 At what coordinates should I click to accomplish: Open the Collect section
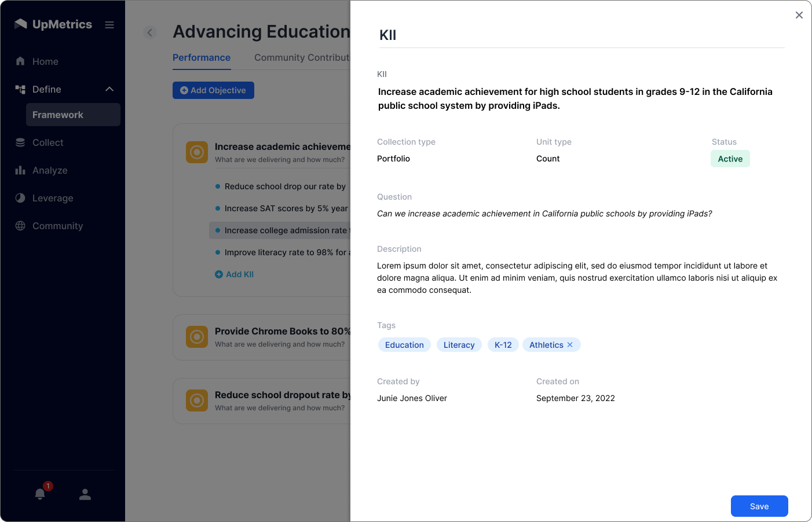tap(47, 143)
